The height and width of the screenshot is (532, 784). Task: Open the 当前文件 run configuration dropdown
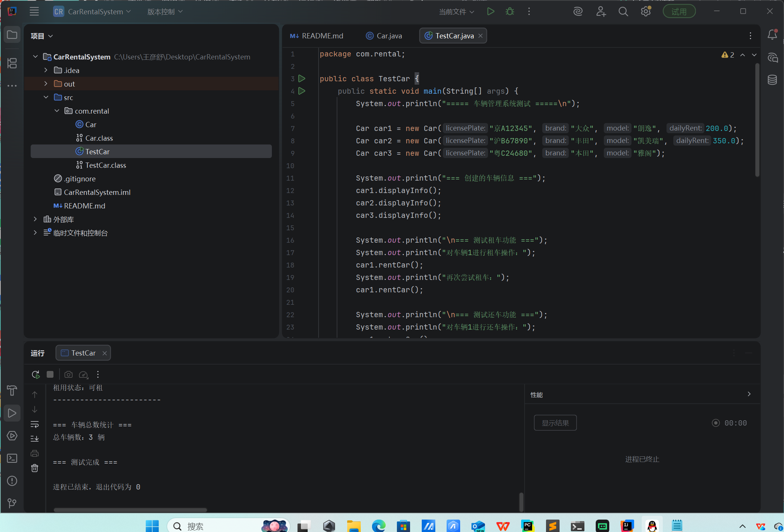(456, 12)
